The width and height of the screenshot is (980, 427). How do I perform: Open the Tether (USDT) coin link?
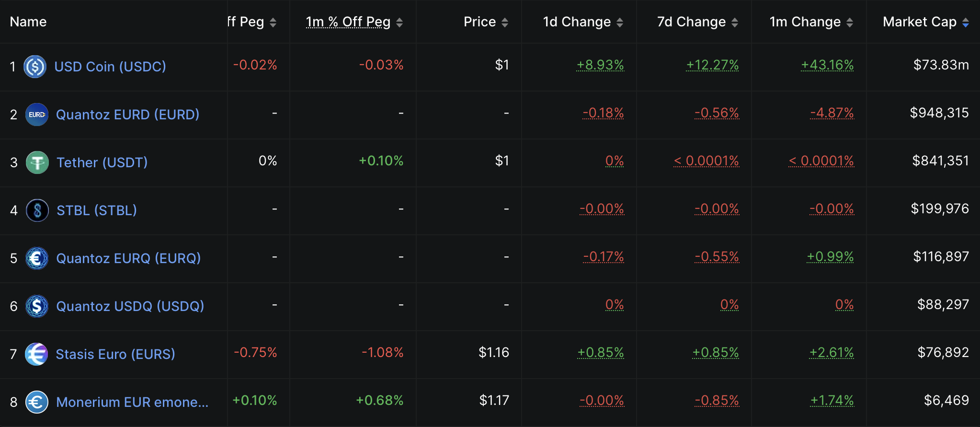point(102,162)
